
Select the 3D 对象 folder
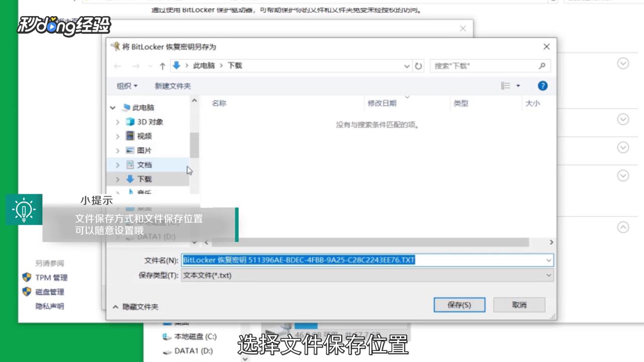[x=150, y=122]
